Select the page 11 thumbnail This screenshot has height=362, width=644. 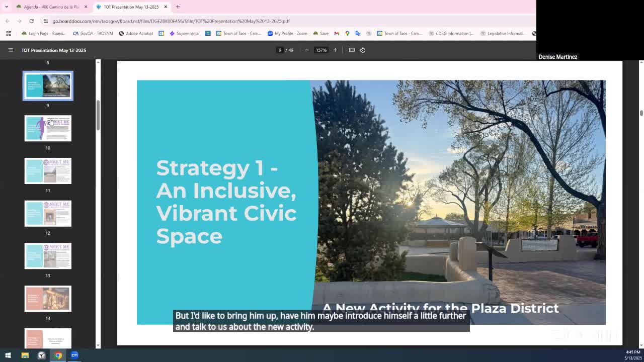coord(48,171)
